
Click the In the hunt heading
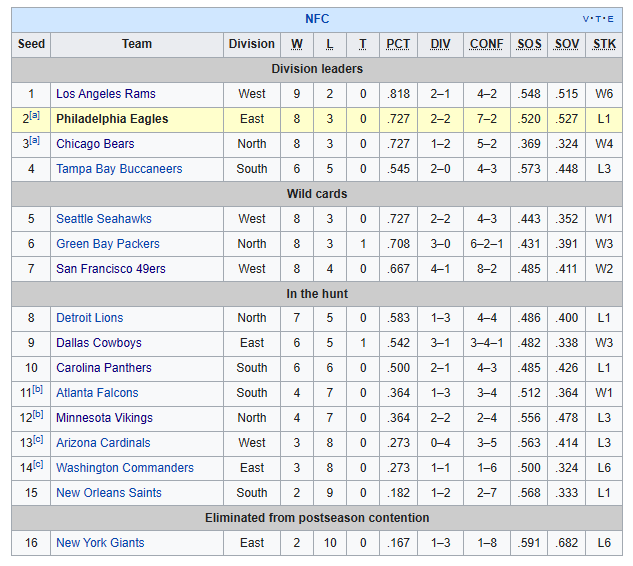point(317,293)
